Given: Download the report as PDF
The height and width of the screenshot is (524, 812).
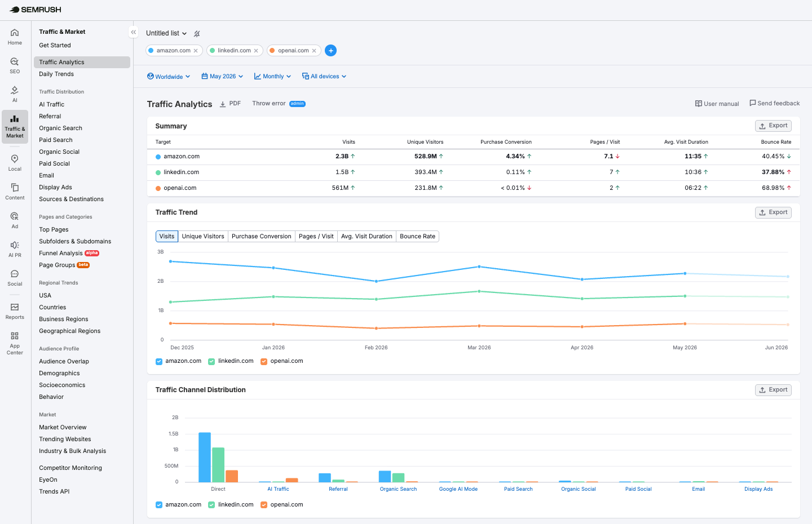Looking at the screenshot, I should pyautogui.click(x=230, y=104).
